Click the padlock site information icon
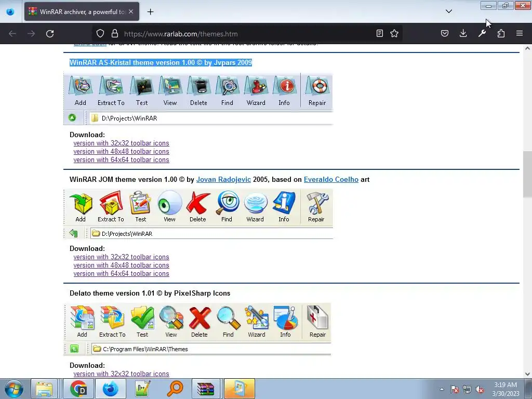 click(x=115, y=34)
